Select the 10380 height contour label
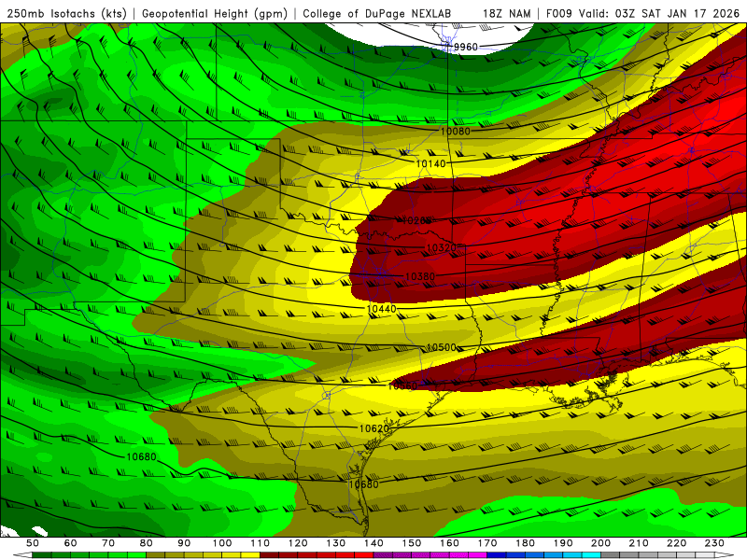The image size is (747, 560). pyautogui.click(x=419, y=276)
